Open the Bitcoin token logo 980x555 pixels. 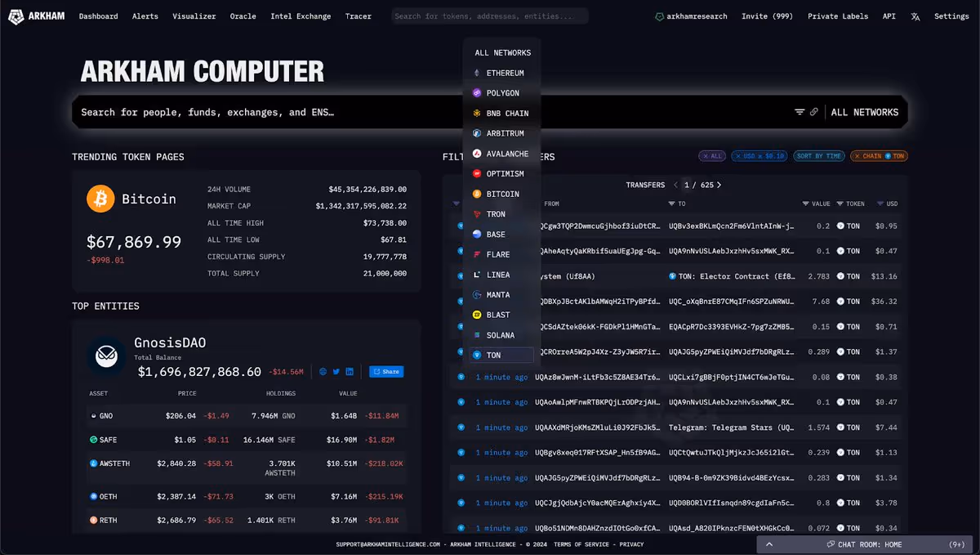(100, 199)
